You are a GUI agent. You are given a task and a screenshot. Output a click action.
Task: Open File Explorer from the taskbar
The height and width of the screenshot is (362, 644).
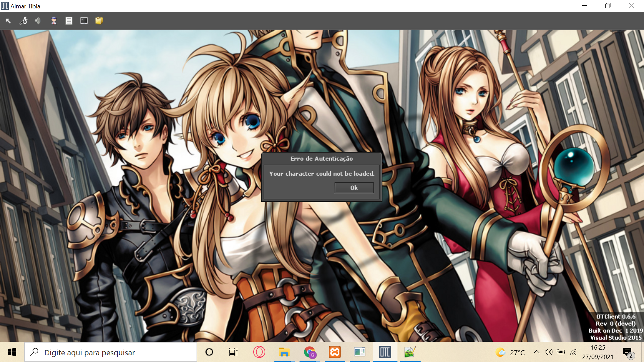(284, 352)
